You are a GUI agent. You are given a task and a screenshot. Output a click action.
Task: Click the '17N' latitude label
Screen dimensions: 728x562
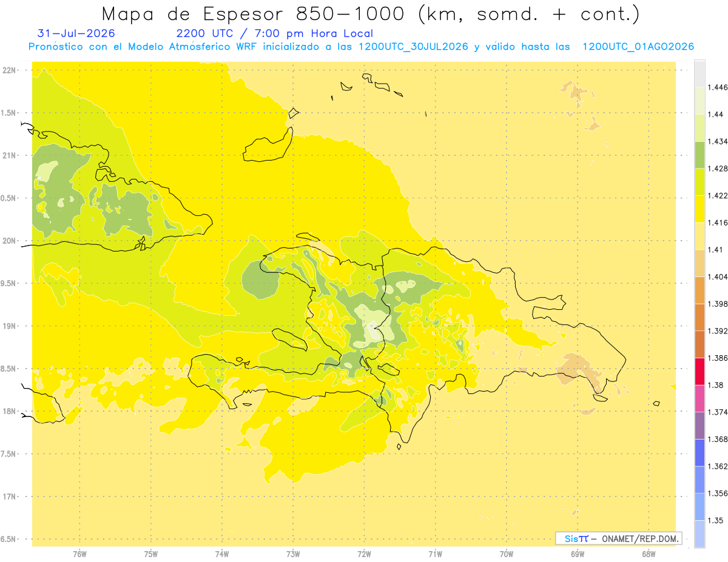pyautogui.click(x=10, y=497)
